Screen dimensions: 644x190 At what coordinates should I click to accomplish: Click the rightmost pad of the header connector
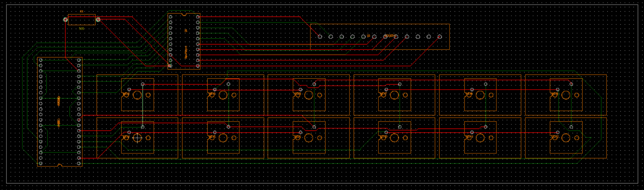coord(440,37)
